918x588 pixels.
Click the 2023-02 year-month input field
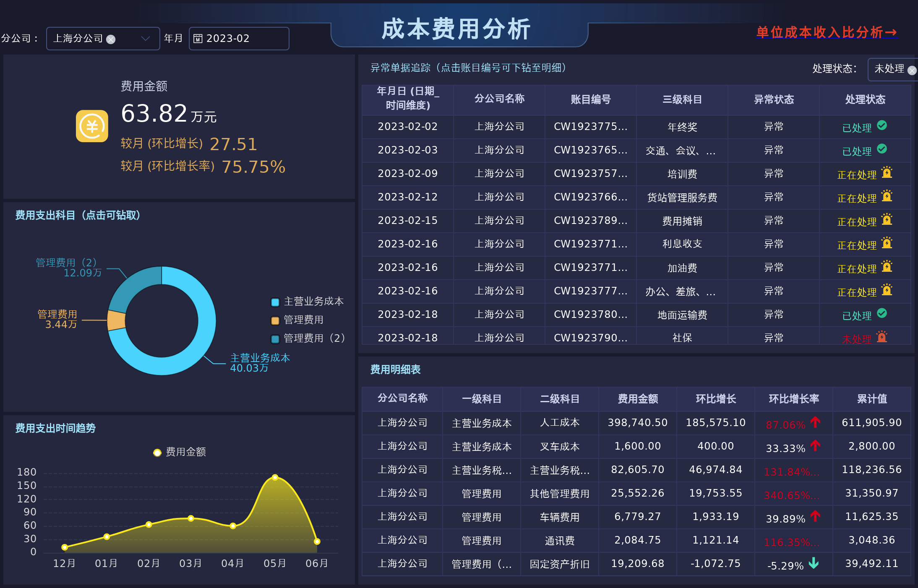239,39
